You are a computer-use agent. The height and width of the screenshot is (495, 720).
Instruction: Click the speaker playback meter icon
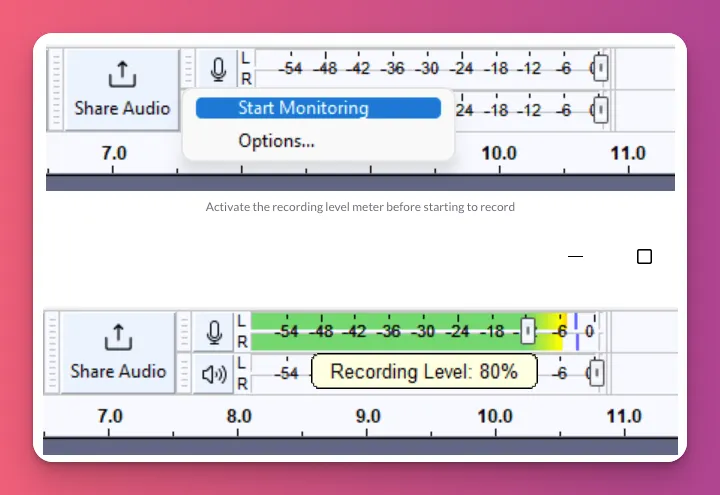tap(214, 375)
